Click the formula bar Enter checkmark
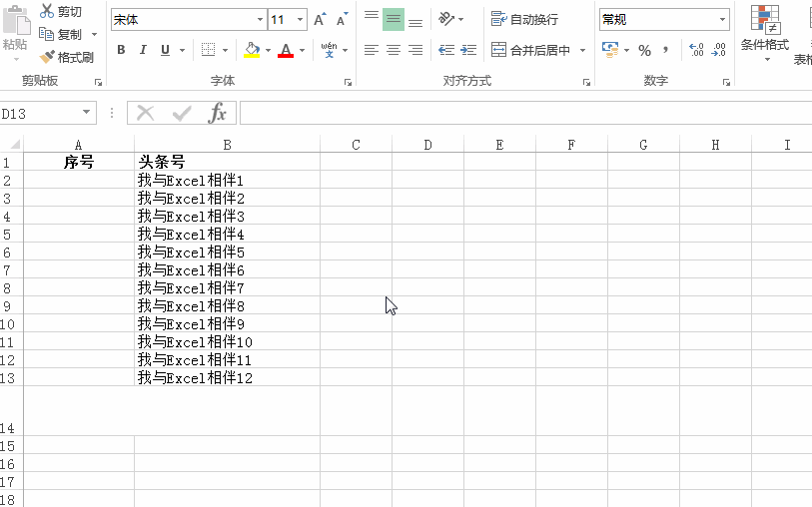Viewport: 812px width, 507px height. point(181,113)
